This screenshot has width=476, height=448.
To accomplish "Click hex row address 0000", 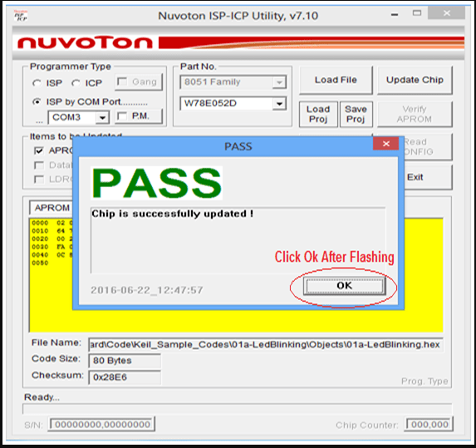I will [40, 223].
